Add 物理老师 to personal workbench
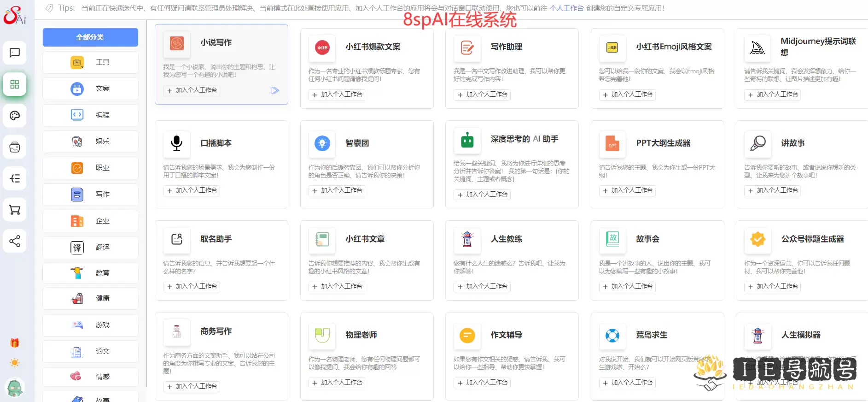The height and width of the screenshot is (402, 868). pyautogui.click(x=337, y=383)
